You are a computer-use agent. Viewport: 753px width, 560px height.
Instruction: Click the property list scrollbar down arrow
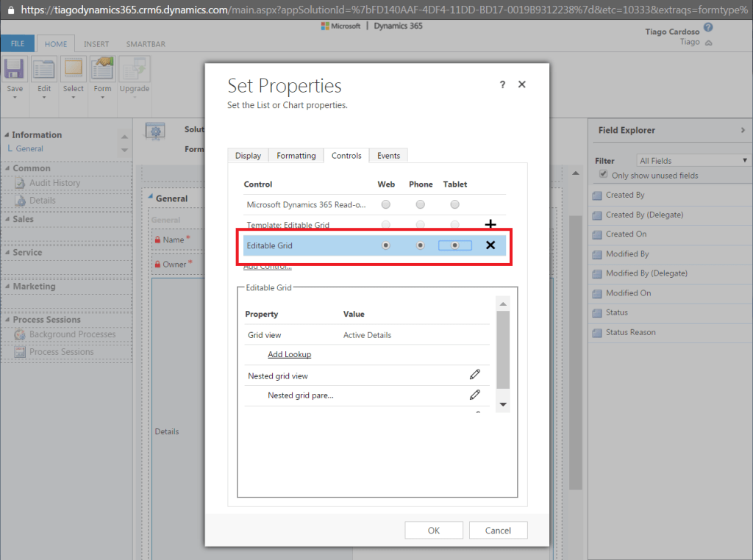click(503, 404)
